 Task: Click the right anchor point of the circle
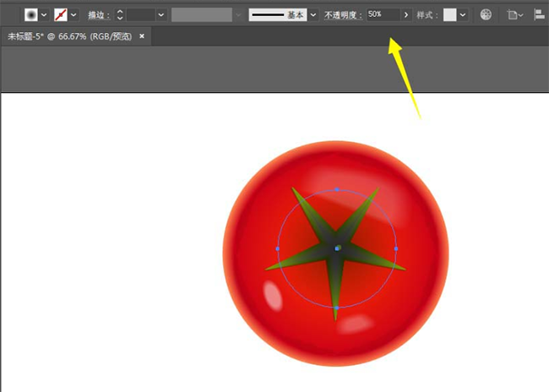tap(396, 248)
